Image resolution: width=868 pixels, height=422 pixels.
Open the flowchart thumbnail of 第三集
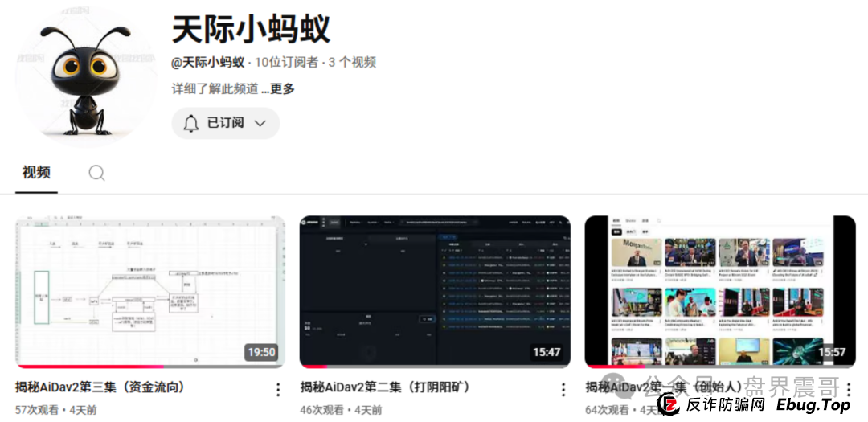click(150, 291)
